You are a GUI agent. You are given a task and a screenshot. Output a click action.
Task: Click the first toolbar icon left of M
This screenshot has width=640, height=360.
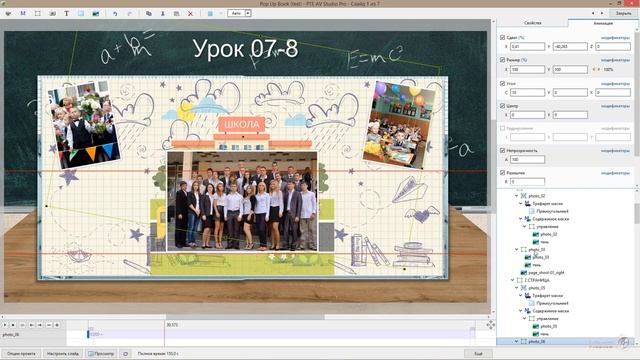coord(8,13)
